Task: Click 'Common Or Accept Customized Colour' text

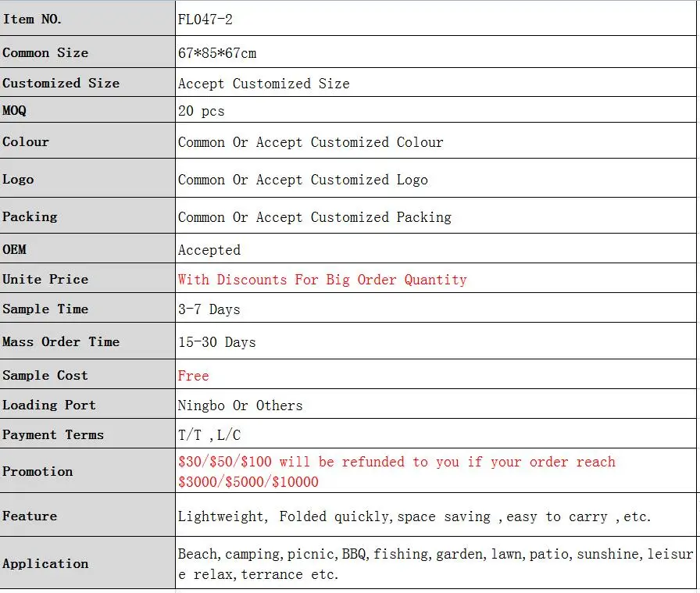Action: tap(310, 142)
